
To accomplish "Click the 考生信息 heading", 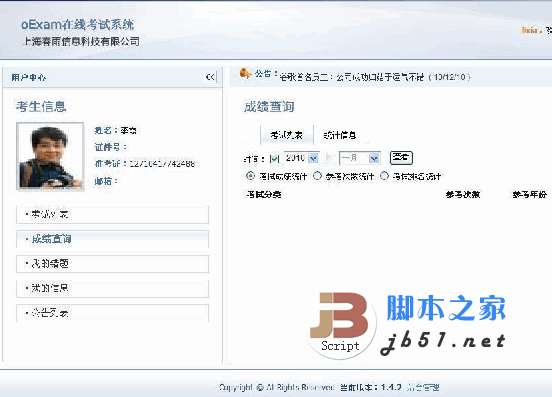I will 41,106.
